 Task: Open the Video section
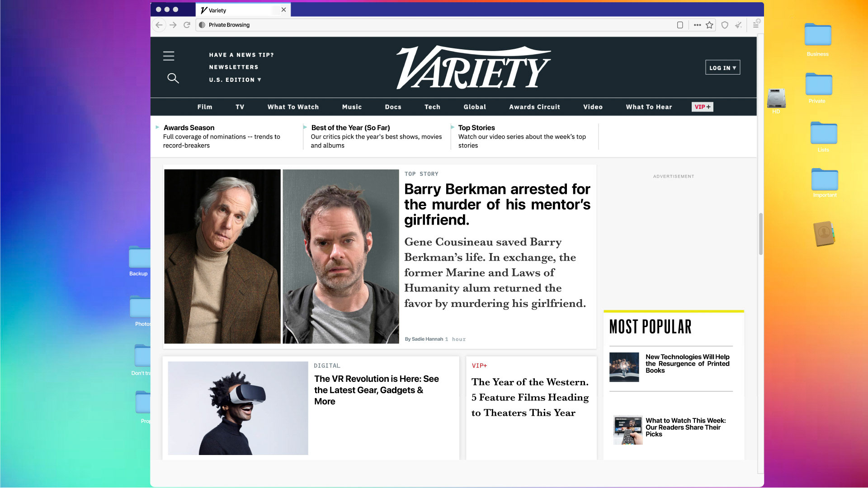click(x=593, y=107)
